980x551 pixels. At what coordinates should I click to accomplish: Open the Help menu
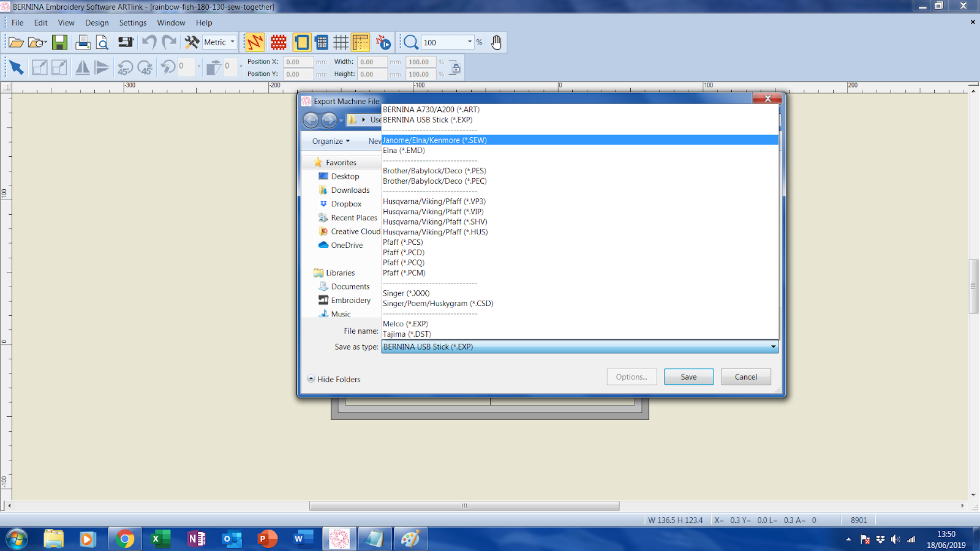[x=204, y=23]
